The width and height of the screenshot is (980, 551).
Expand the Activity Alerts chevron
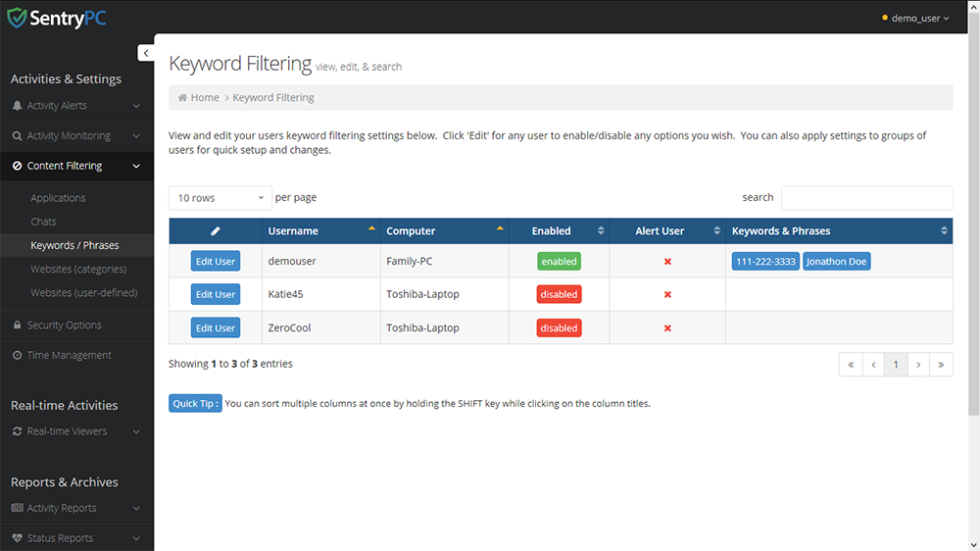point(136,106)
